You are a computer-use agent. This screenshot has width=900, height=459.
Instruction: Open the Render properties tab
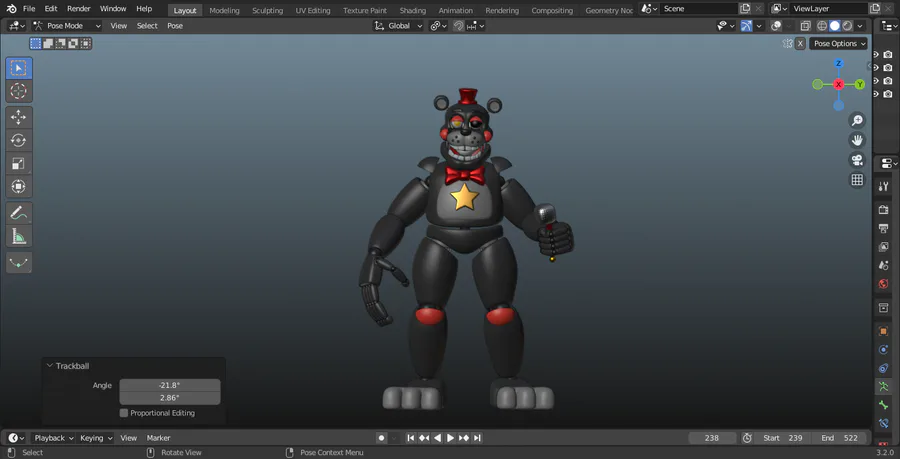pyautogui.click(x=883, y=210)
